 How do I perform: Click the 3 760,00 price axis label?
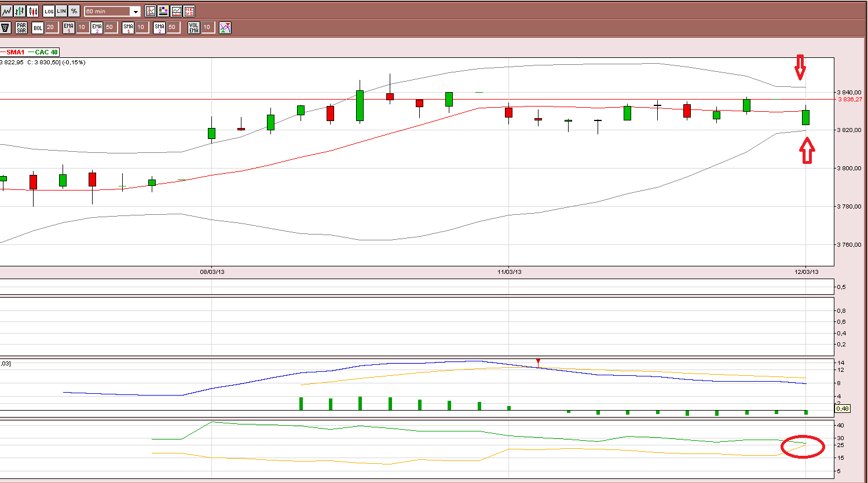[x=849, y=245]
